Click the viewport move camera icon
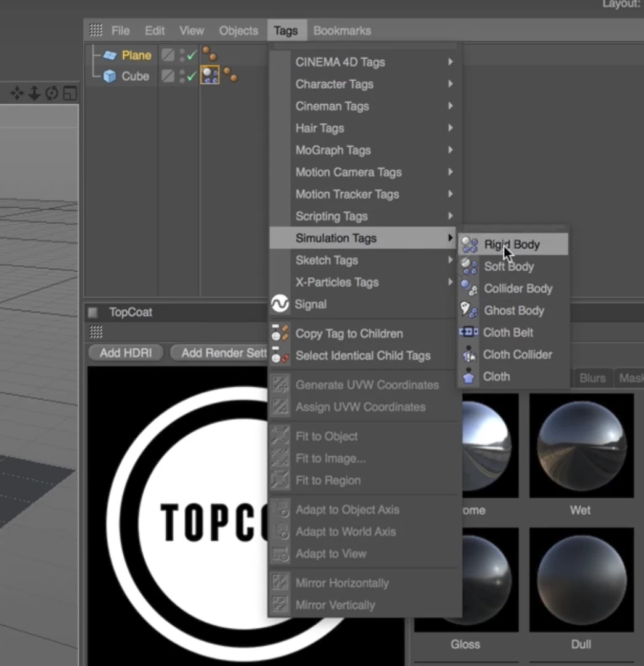 (x=17, y=93)
